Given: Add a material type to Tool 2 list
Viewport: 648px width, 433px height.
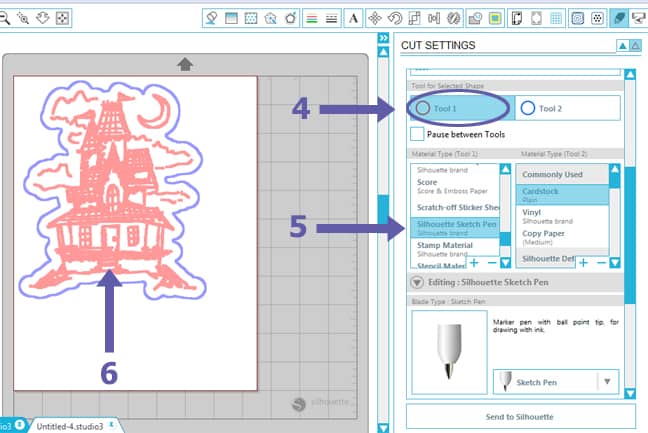Looking at the screenshot, I should pos(583,262).
